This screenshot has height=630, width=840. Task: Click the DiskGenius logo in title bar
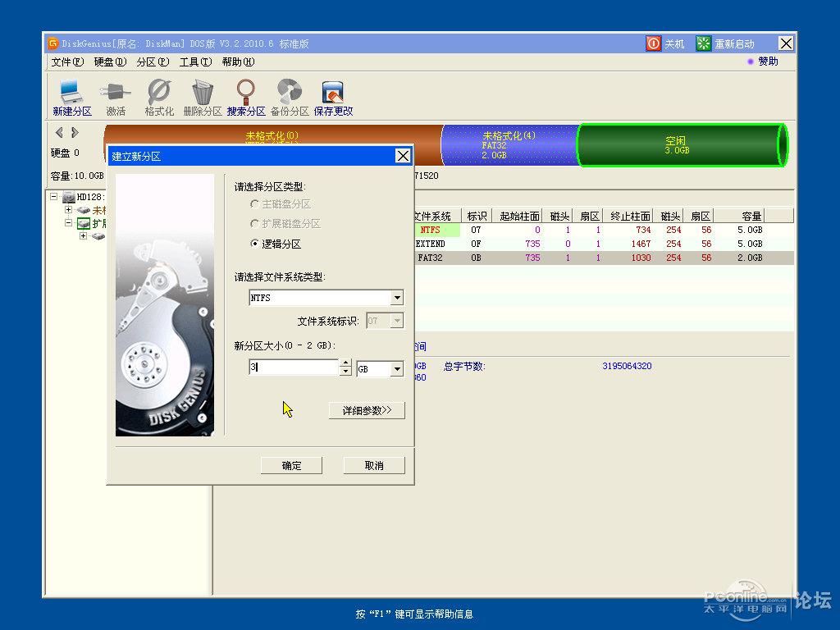pyautogui.click(x=52, y=43)
